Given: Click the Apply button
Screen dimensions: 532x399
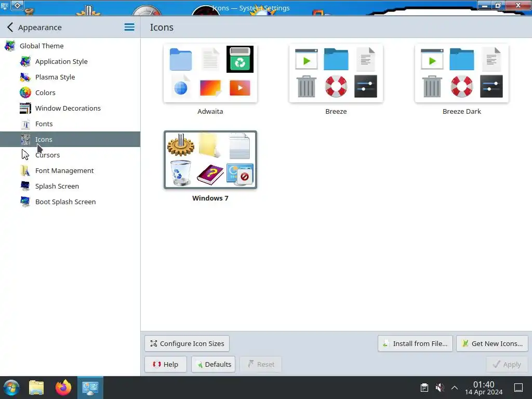Looking at the screenshot, I should [x=507, y=364].
